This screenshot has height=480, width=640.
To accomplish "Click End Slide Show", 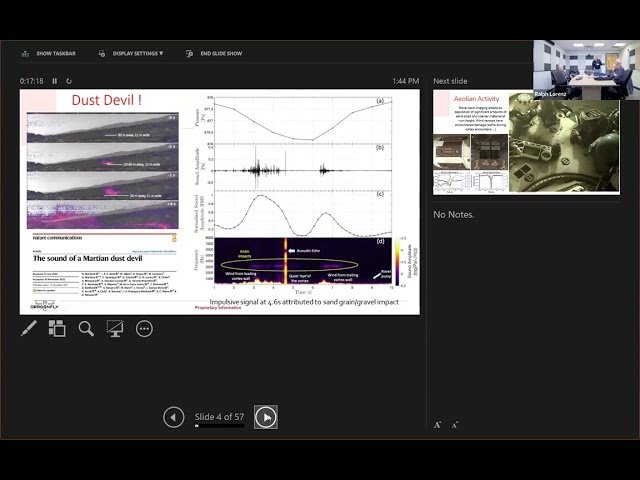I will click(x=214, y=53).
